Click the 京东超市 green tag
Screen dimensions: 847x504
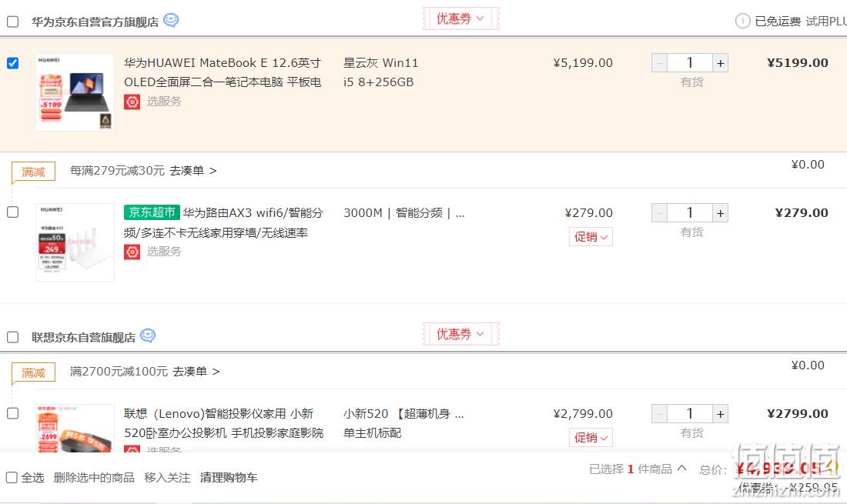[x=152, y=212]
